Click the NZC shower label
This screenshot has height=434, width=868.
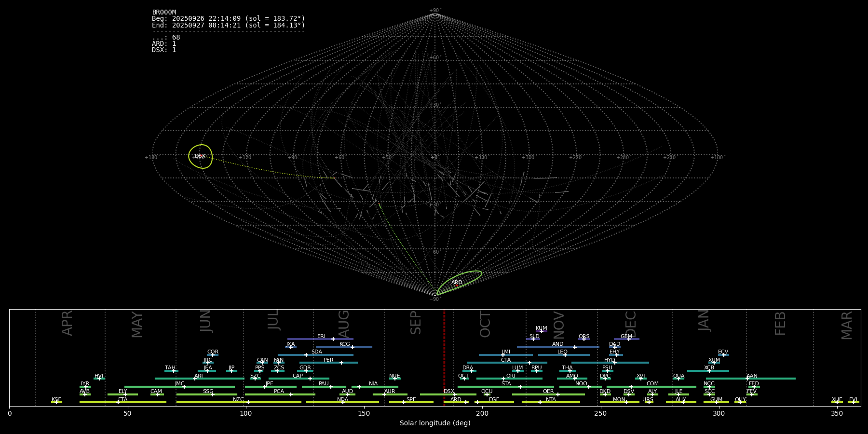pos(238,400)
